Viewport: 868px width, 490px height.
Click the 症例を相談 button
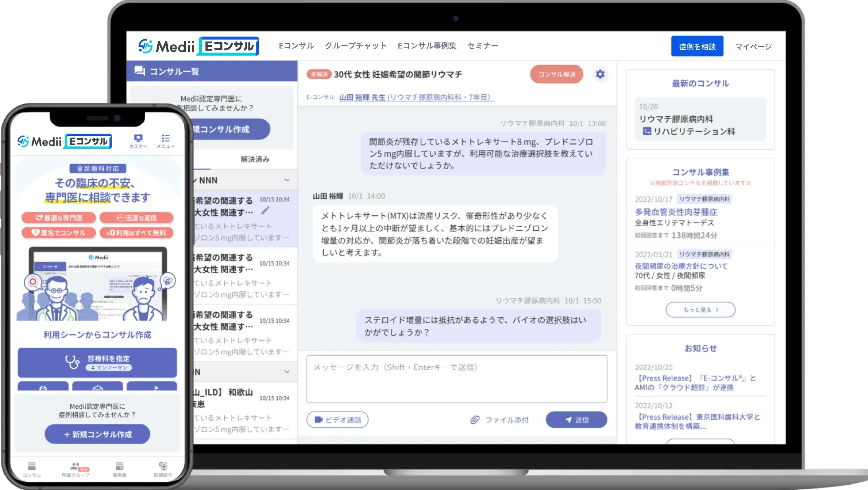point(697,46)
